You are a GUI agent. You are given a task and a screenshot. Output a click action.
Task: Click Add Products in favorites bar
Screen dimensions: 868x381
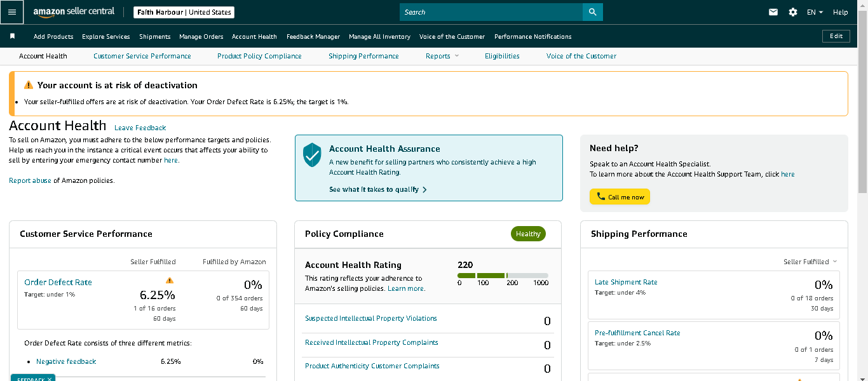[x=53, y=37]
